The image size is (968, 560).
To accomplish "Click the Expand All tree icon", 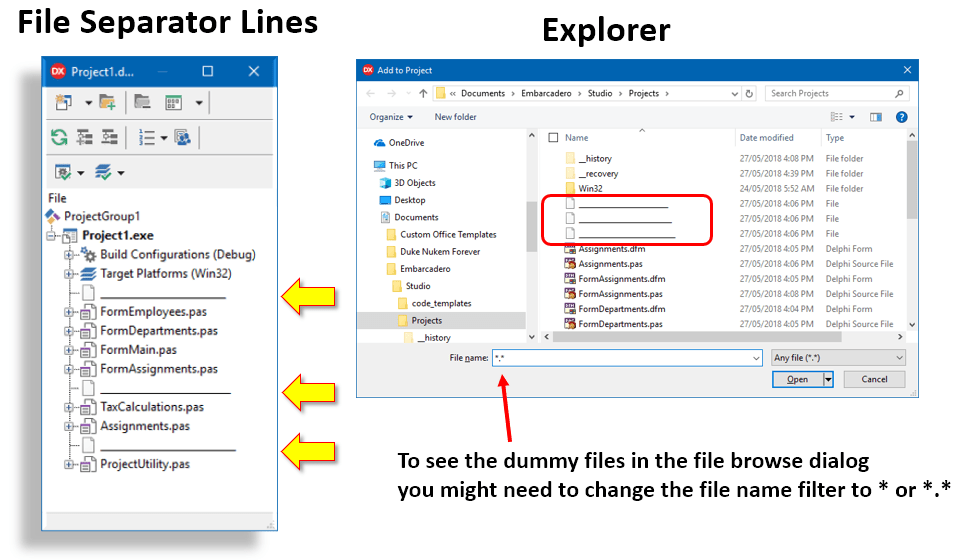I will pos(85,137).
